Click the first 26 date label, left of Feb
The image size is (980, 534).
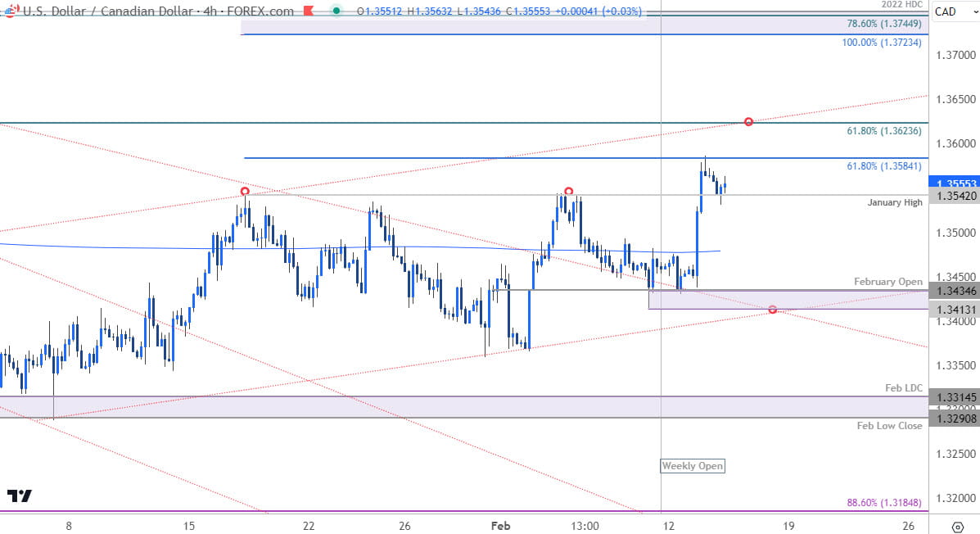(x=404, y=526)
